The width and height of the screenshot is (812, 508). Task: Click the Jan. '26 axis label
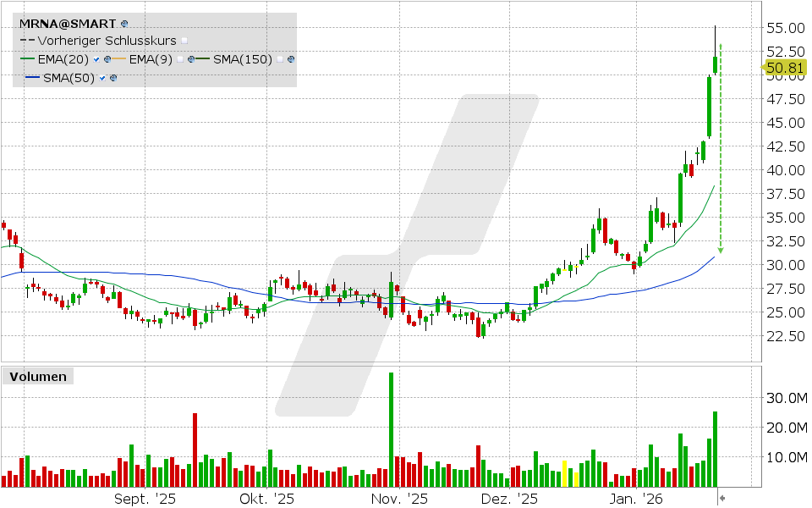click(635, 500)
